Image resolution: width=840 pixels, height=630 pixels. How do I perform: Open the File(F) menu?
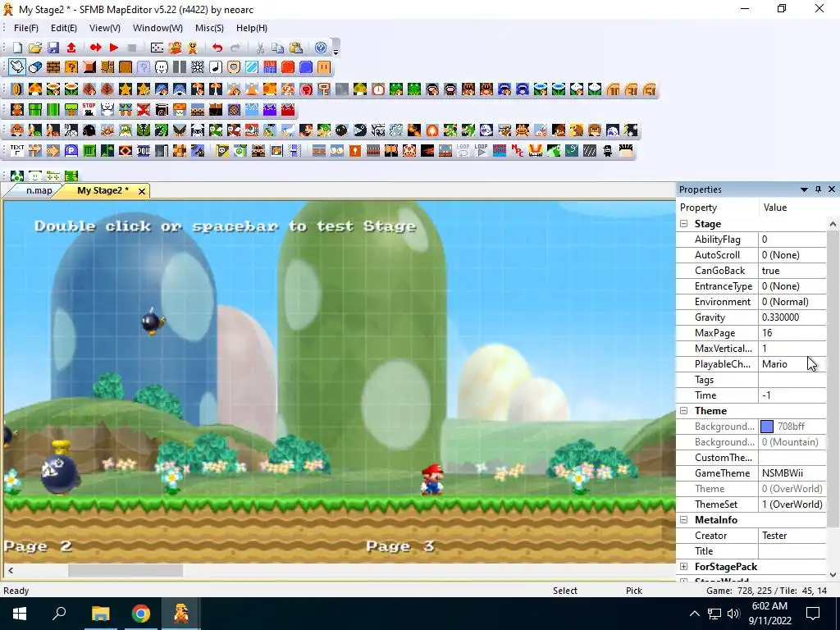point(25,28)
